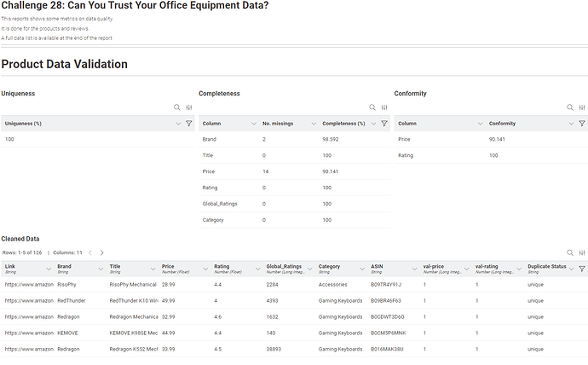Open No. missings column sort menu
This screenshot has height=365, width=588.
[x=314, y=124]
